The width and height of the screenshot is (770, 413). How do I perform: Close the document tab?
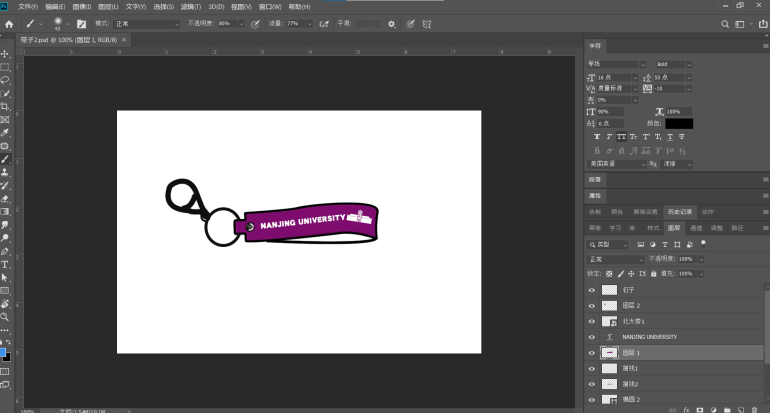click(124, 40)
